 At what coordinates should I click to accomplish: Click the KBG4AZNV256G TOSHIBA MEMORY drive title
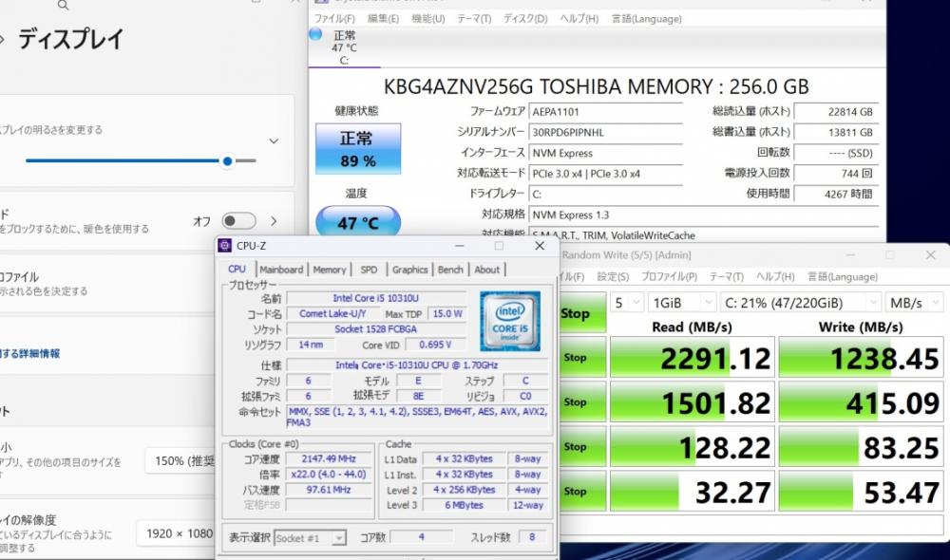click(597, 86)
